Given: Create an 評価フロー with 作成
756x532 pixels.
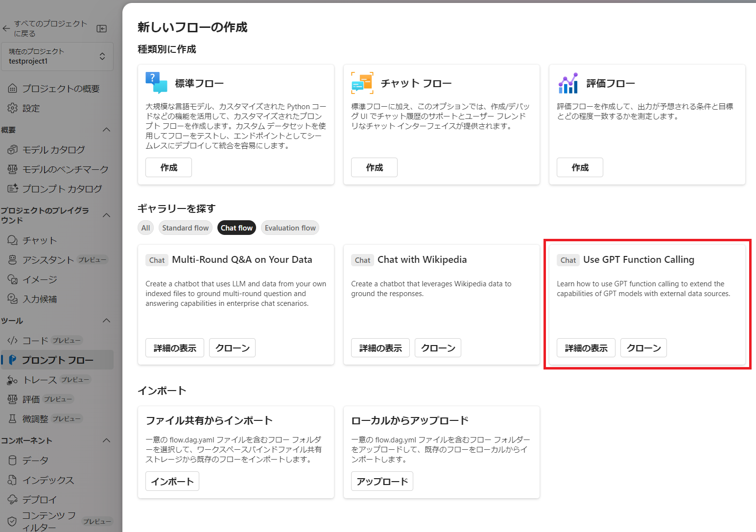Looking at the screenshot, I should coord(580,167).
